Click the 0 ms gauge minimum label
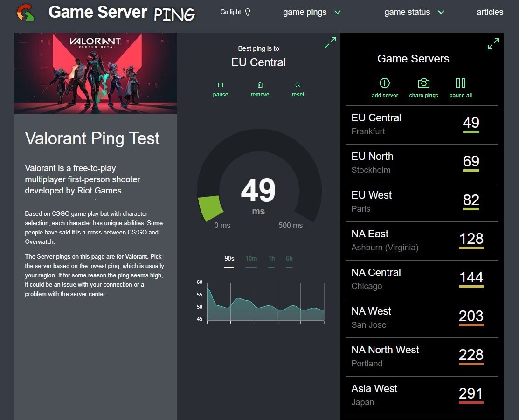Viewport: 519px width, 420px height. coord(222,226)
